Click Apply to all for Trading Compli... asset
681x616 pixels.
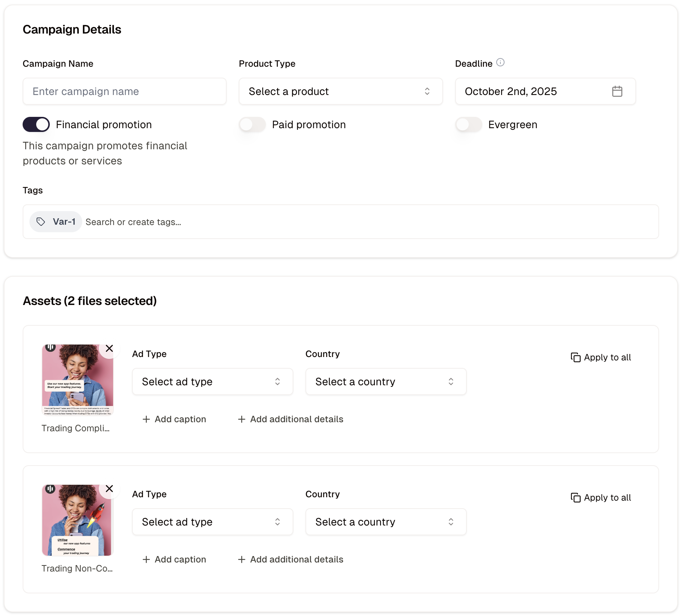(601, 357)
